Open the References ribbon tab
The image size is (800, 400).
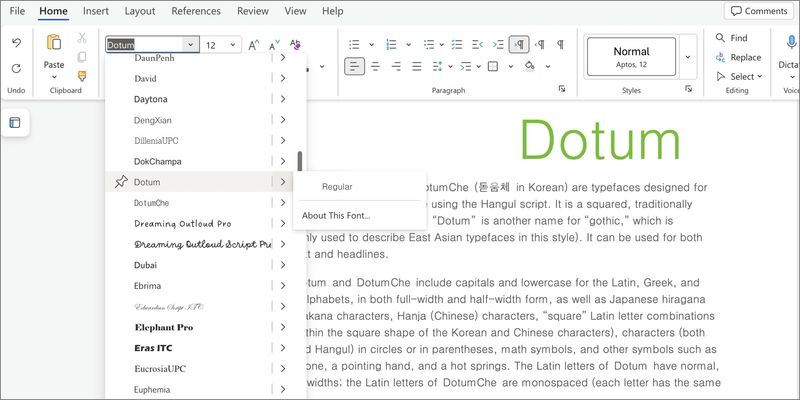(196, 11)
